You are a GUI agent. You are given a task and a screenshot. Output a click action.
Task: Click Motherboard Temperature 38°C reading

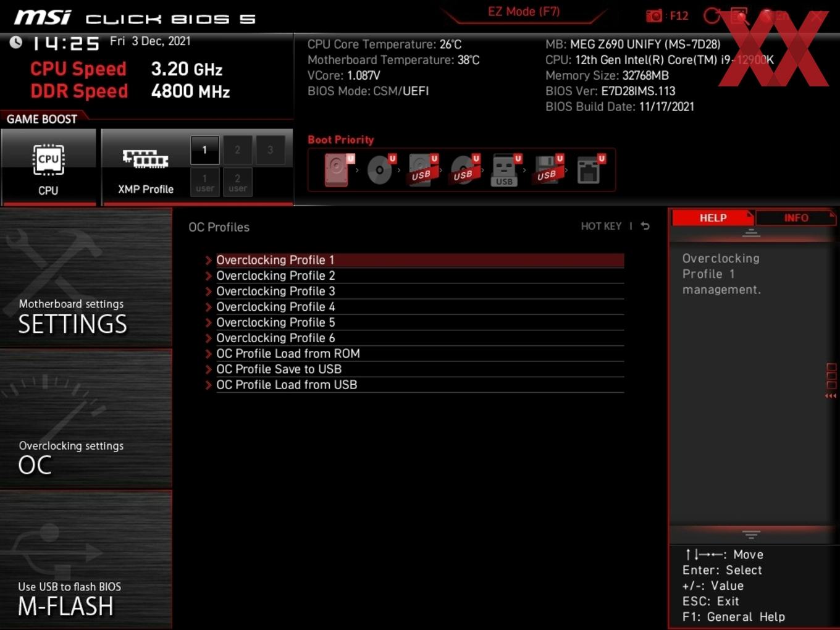[393, 60]
